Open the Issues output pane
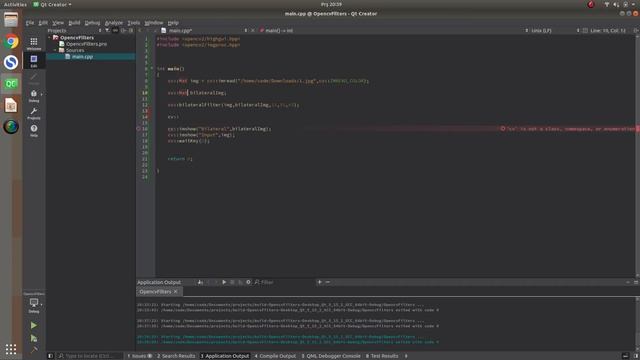Image resolution: width=640 pixels, height=360 pixels. [x=140, y=356]
